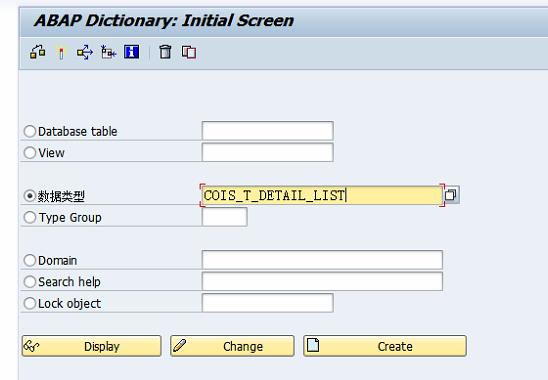The height and width of the screenshot is (380, 548).
Task: Focus the Domain input field
Action: coord(322,260)
